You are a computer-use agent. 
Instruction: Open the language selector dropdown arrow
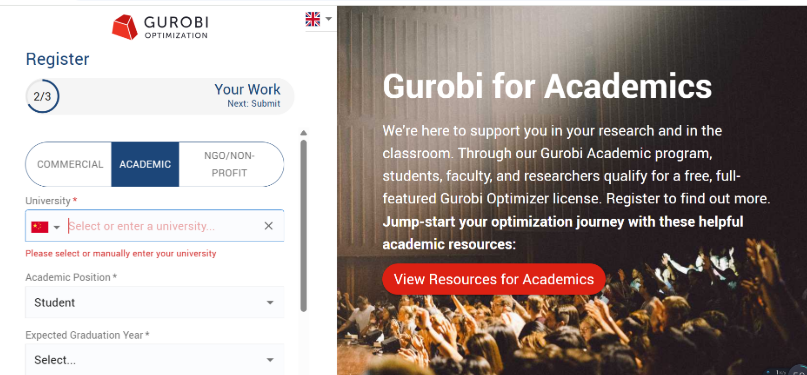click(x=328, y=19)
